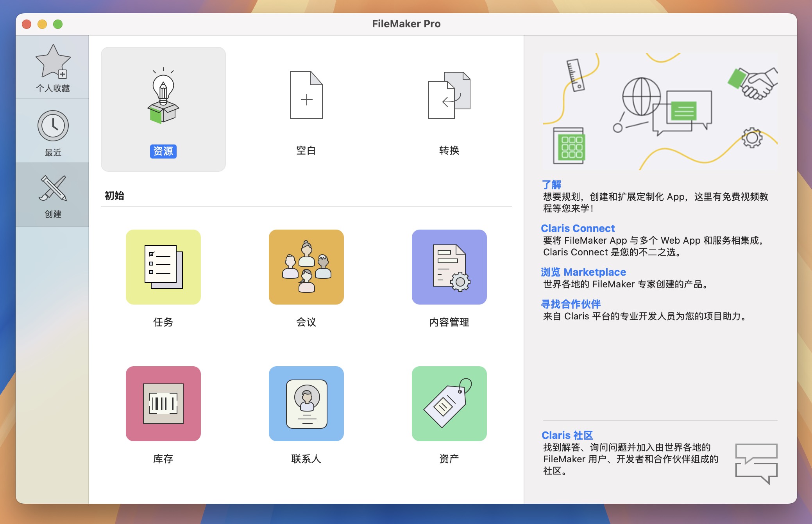Image resolution: width=812 pixels, height=524 pixels.
Task: Click the illustration banner in right panel
Action: pyautogui.click(x=660, y=112)
